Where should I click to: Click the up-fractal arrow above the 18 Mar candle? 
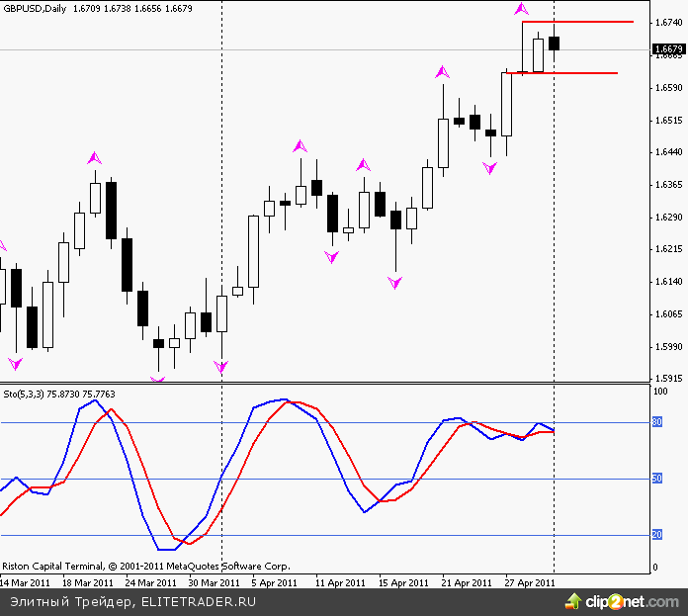point(94,157)
